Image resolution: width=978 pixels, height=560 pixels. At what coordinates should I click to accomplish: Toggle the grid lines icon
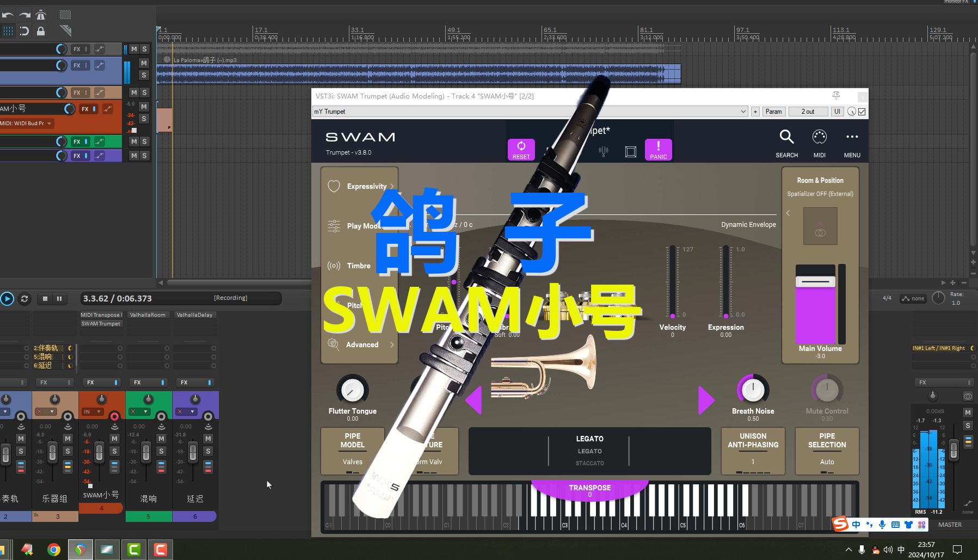[x=8, y=31]
